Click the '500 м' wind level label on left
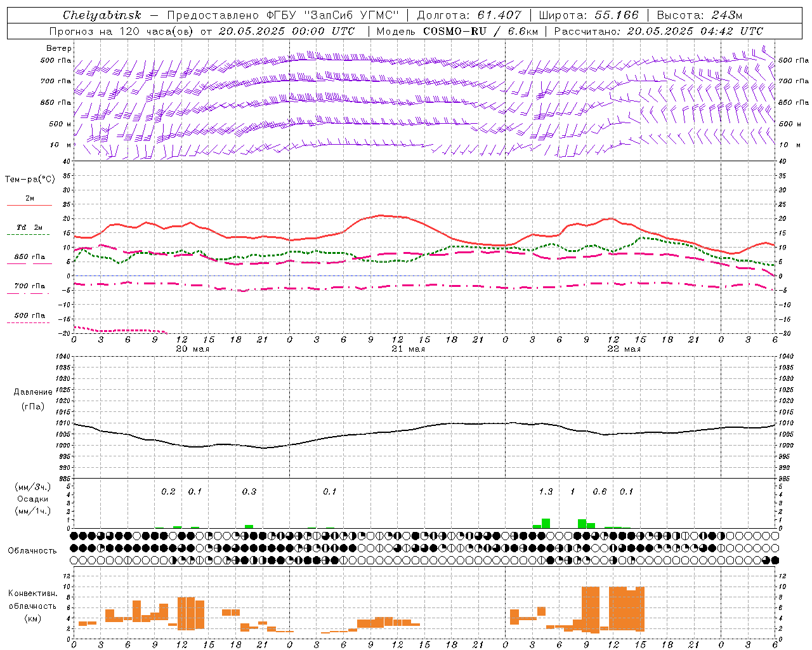812x650 pixels. 60,124
